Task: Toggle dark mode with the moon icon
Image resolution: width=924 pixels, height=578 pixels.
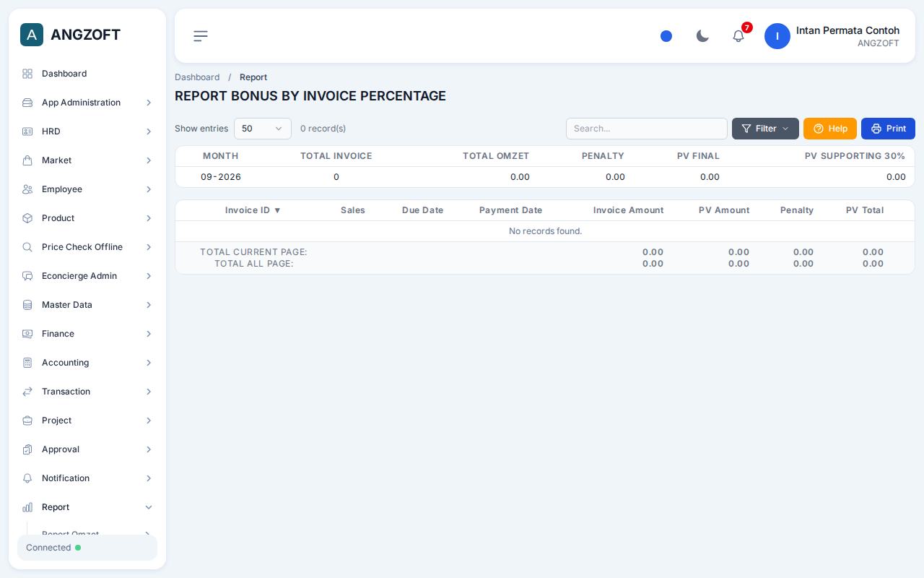Action: (702, 36)
